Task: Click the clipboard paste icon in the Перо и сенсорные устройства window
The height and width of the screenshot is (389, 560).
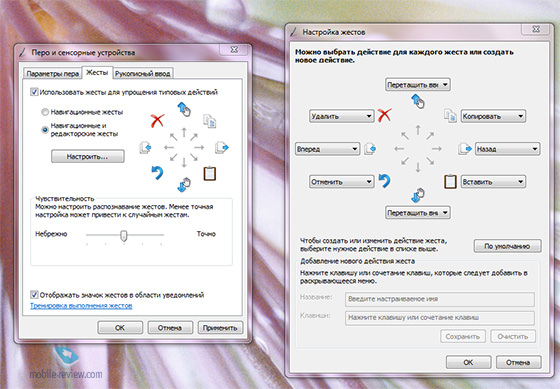Action: click(x=210, y=174)
